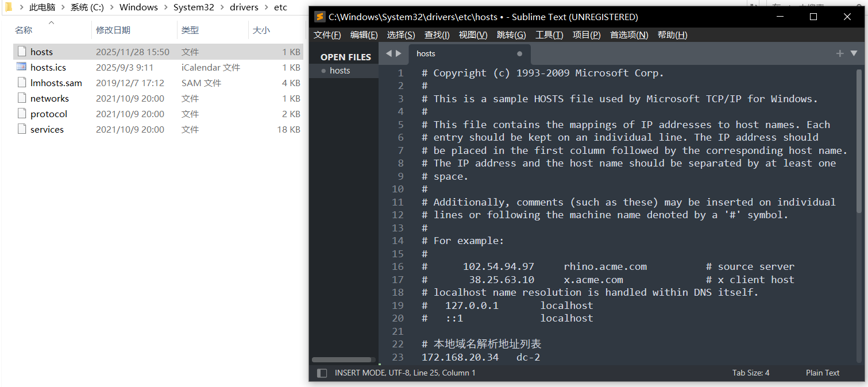Open the 工具(T) menu

(549, 35)
